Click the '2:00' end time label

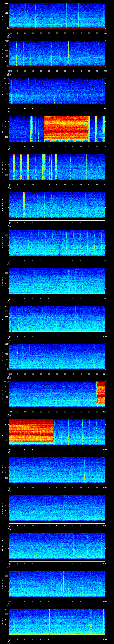[x=105, y=33]
